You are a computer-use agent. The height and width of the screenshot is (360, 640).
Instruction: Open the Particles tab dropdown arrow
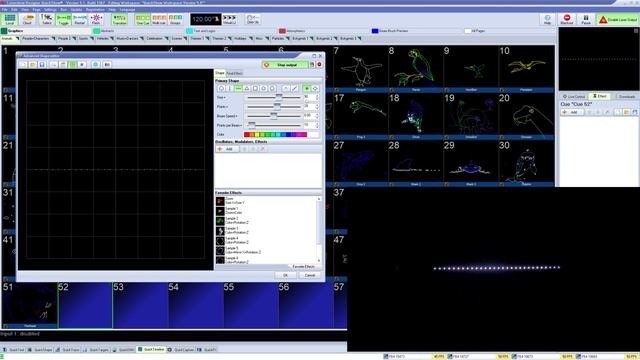[288, 38]
